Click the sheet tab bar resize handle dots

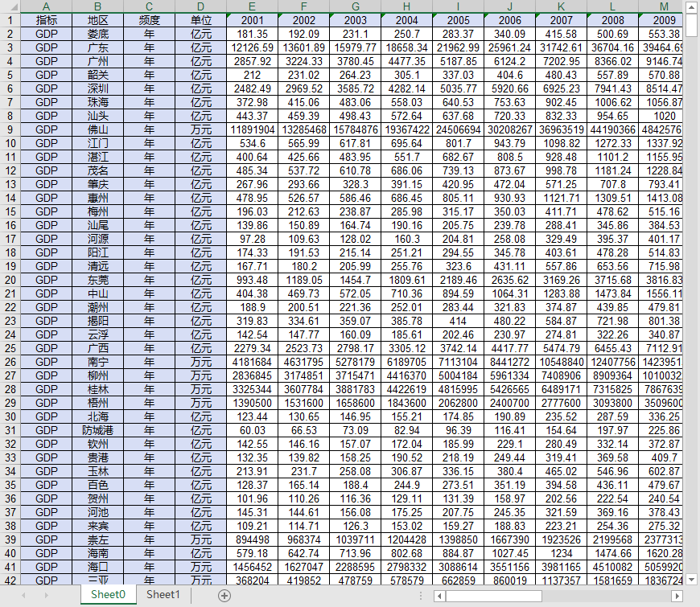(421, 596)
